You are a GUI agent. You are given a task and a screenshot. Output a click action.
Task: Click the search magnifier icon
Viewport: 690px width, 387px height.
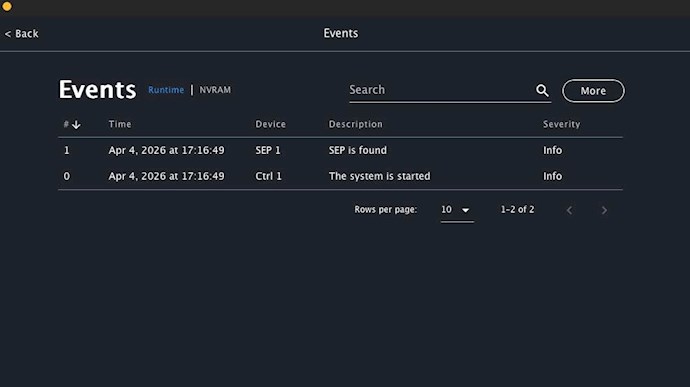coord(542,91)
